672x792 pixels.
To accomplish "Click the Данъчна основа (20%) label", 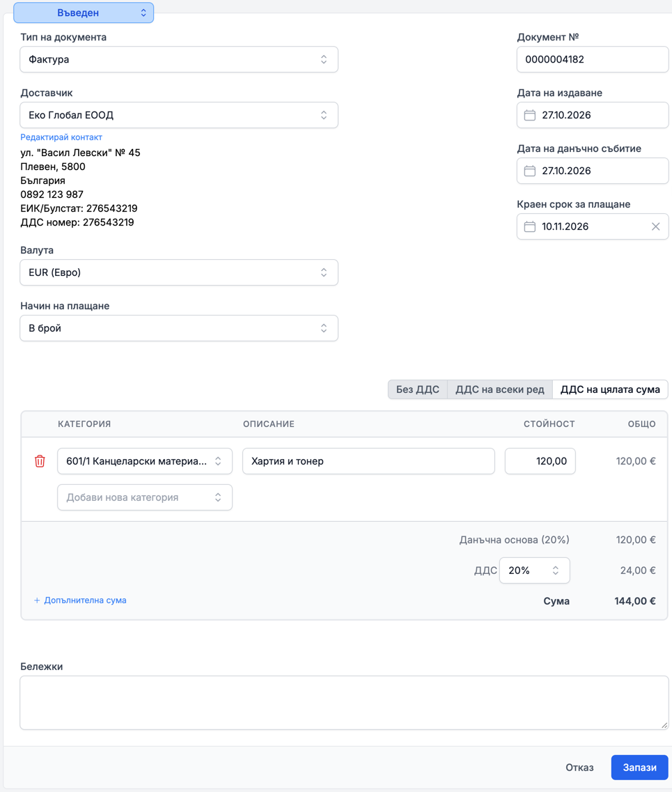I will pos(514,540).
